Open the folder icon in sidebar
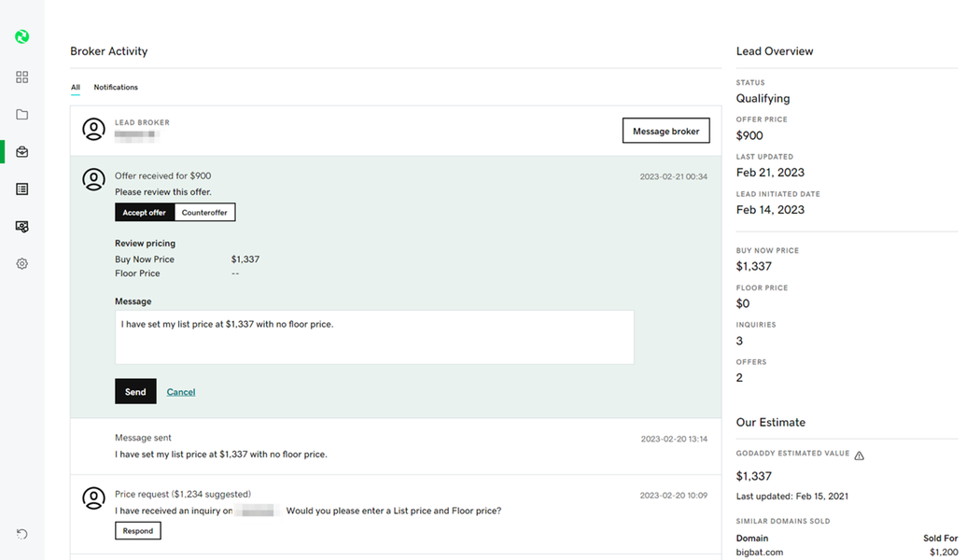Viewport: 980px width, 560px height. [x=21, y=115]
